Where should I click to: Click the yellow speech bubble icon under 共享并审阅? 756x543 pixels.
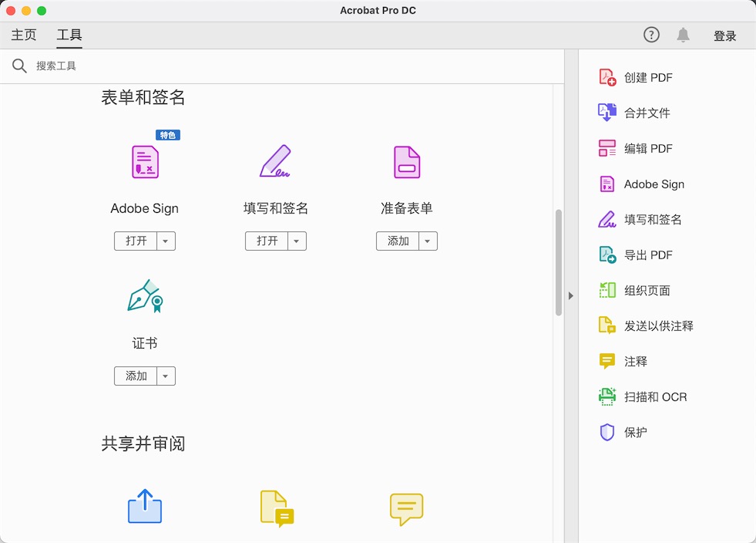point(406,509)
